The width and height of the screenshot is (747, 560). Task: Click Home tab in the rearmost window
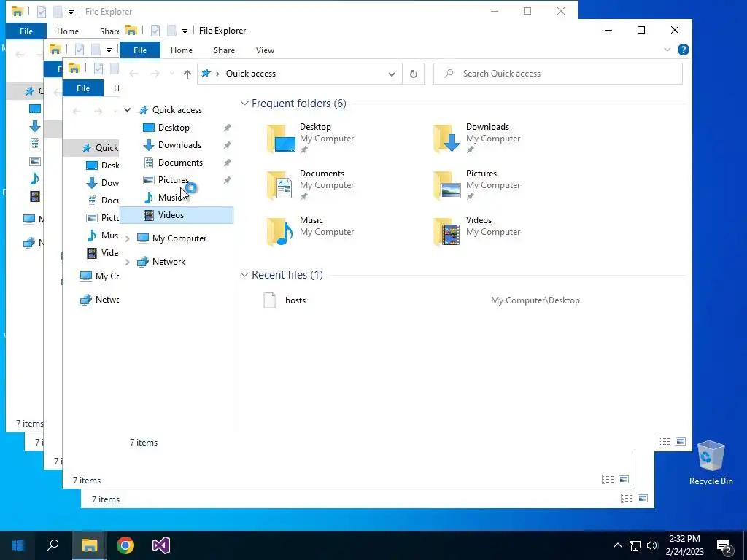[x=68, y=31]
